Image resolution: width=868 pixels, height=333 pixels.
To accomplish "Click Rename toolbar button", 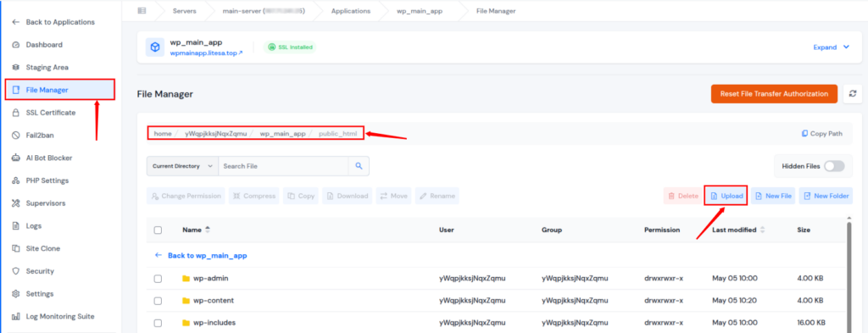I will click(x=437, y=196).
